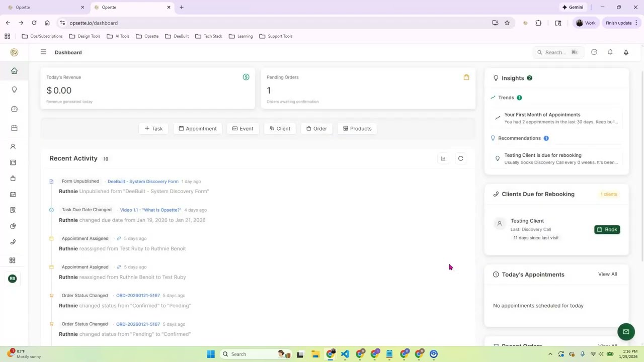
Task: Open DeeBuilt - System Discovery Form link
Action: coord(143,182)
